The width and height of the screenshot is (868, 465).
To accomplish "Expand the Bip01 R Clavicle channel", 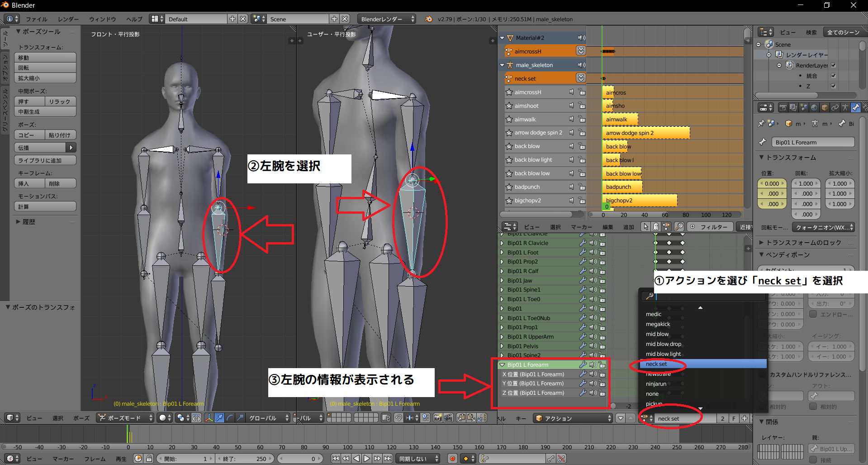I will tap(502, 243).
